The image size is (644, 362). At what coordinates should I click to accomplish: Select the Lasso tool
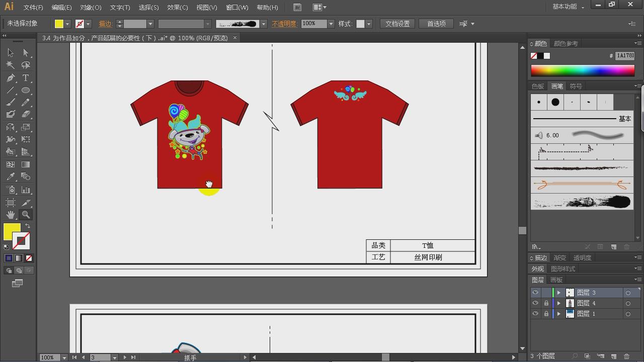click(26, 65)
